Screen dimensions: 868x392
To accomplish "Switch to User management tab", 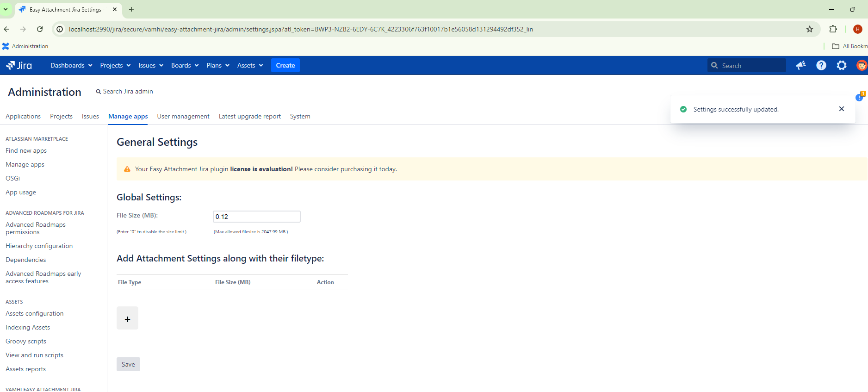I will click(x=183, y=116).
